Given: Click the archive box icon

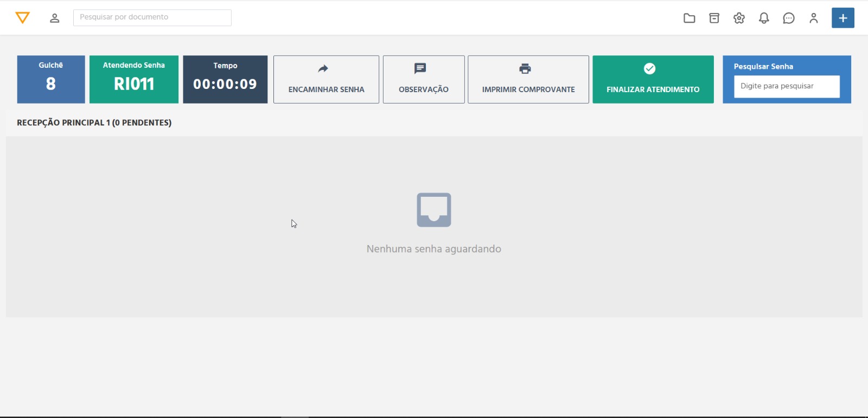Looking at the screenshot, I should (714, 18).
